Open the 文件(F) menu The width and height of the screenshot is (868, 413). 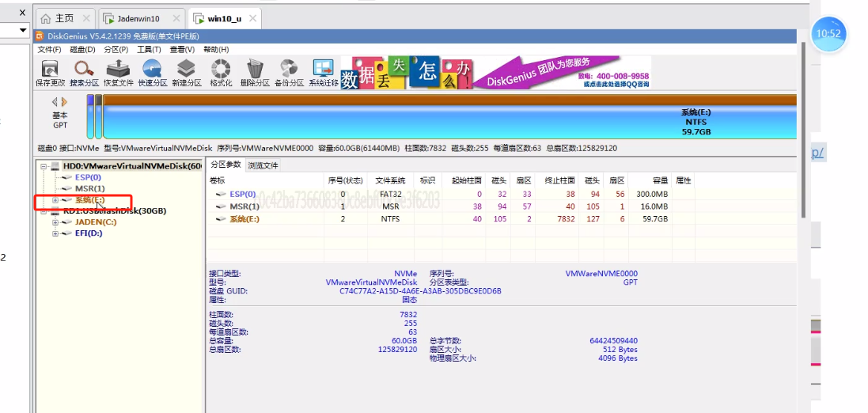pyautogui.click(x=49, y=50)
